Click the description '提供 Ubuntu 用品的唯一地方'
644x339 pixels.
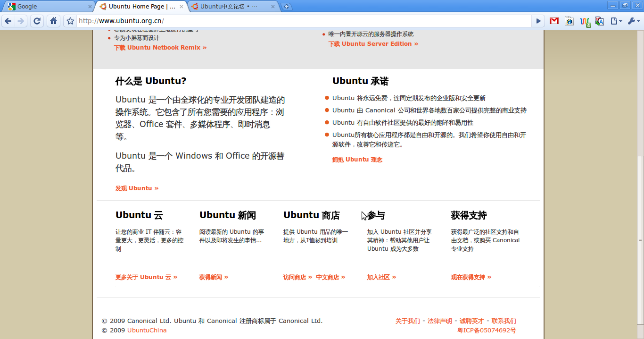[316, 236]
